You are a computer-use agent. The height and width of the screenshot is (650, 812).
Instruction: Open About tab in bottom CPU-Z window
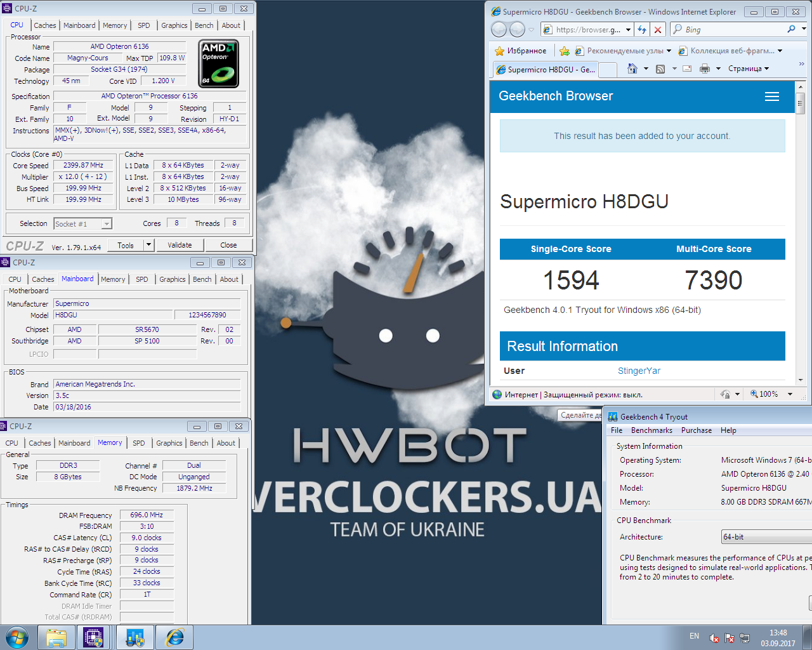tap(226, 443)
